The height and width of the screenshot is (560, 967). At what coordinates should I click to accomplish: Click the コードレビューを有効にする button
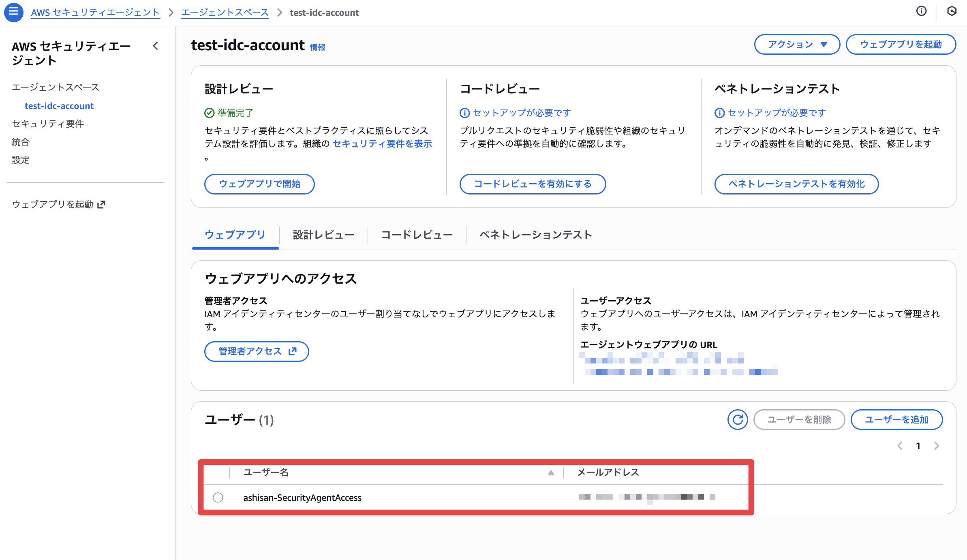pos(533,184)
